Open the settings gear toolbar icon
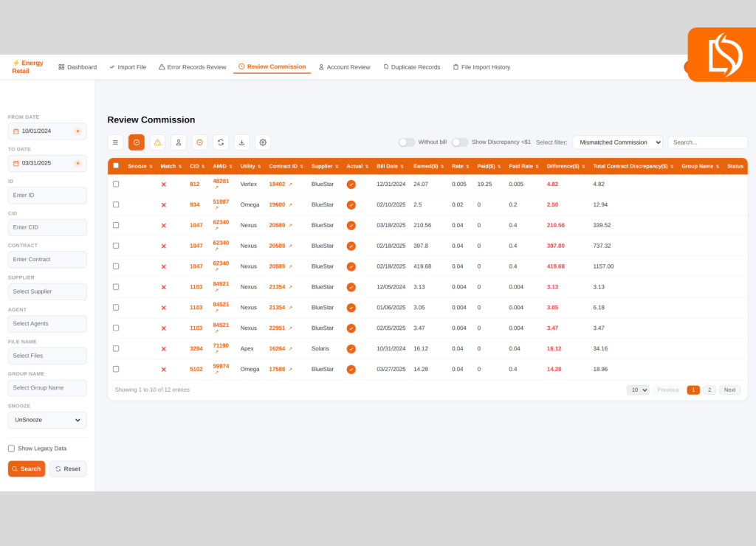The width and height of the screenshot is (756, 546). [x=263, y=142]
